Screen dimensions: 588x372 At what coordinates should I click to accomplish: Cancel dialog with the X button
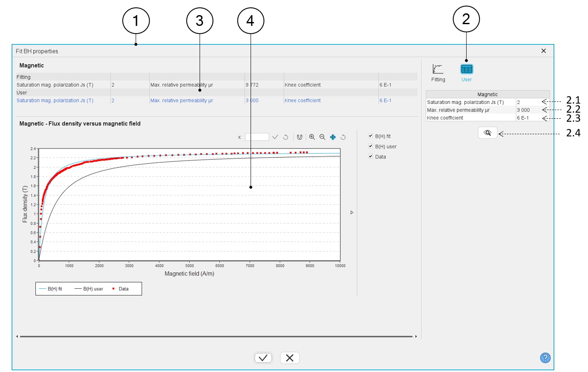[289, 358]
